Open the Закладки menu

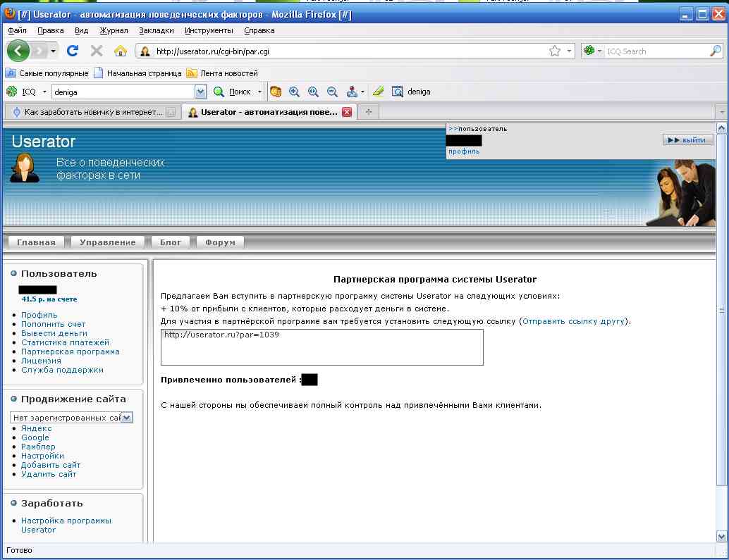tap(157, 31)
